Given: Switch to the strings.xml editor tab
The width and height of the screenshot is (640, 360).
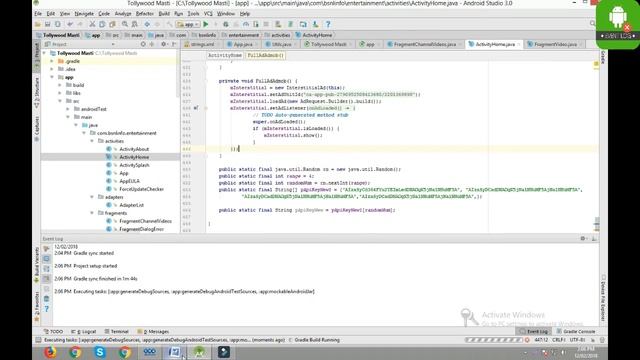Looking at the screenshot, I should pyautogui.click(x=202, y=44).
